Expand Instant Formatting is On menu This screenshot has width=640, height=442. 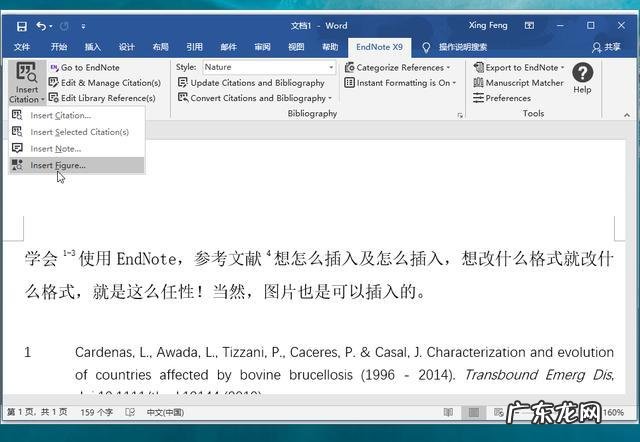(402, 83)
